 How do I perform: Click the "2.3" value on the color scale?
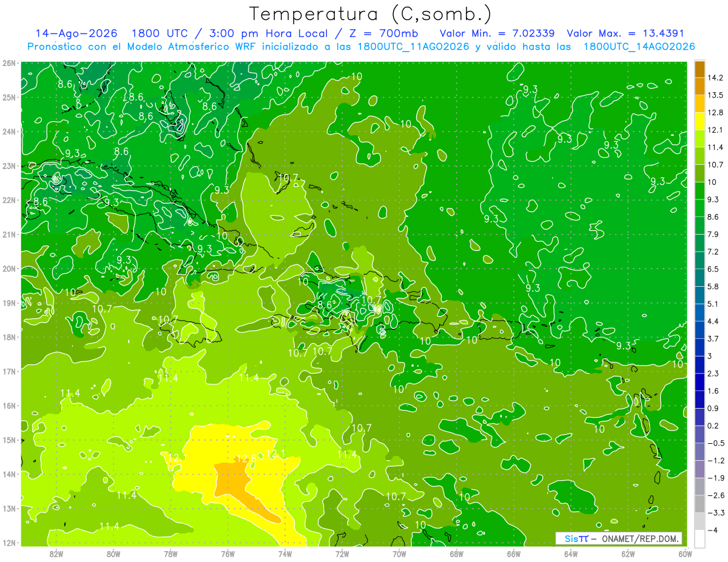[713, 373]
